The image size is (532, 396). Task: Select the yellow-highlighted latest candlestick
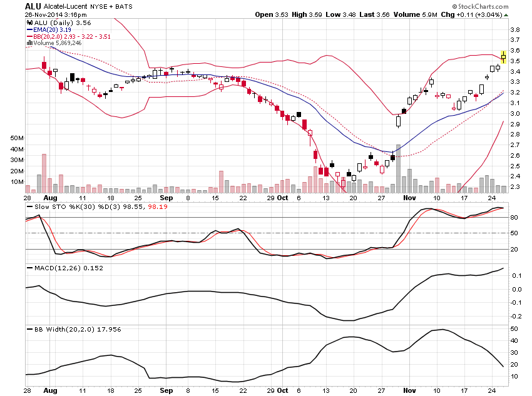[x=503, y=57]
